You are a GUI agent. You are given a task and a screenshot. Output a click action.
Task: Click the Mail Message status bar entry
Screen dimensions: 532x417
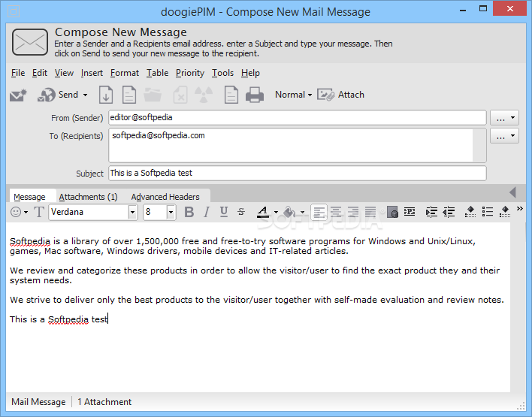coord(38,402)
